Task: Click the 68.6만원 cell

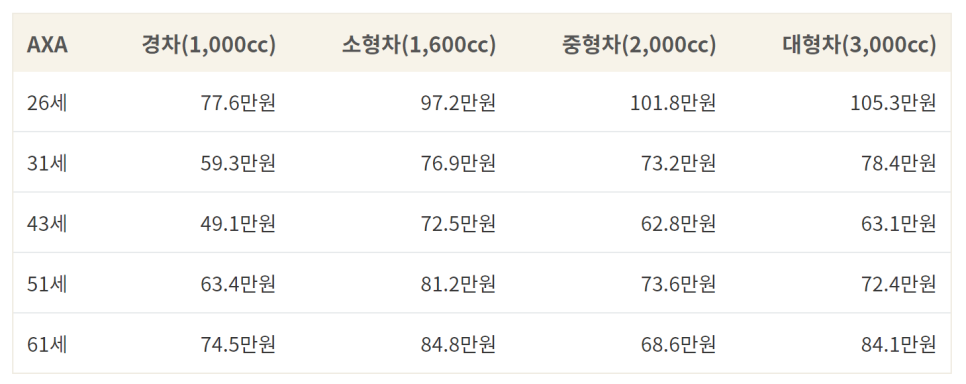Action: click(678, 344)
